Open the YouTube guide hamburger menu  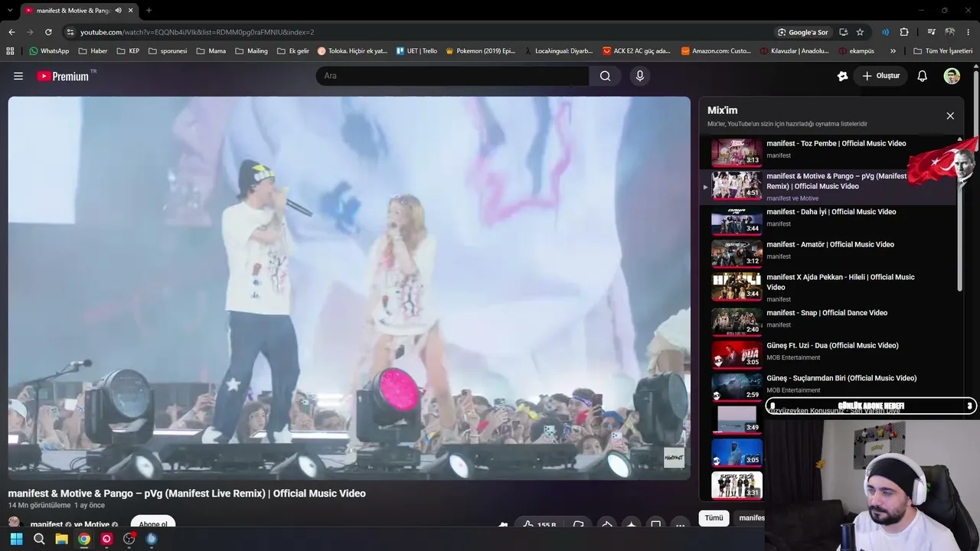18,76
